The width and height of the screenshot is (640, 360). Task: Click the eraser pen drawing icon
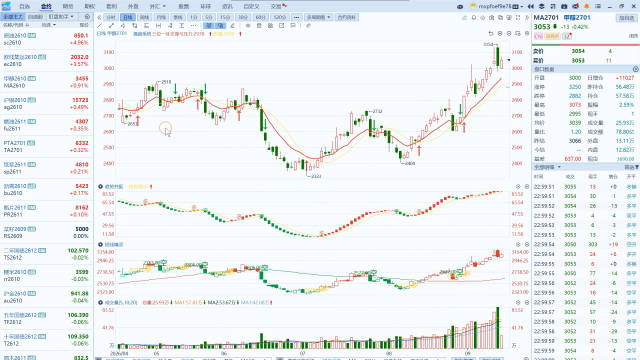232,25
